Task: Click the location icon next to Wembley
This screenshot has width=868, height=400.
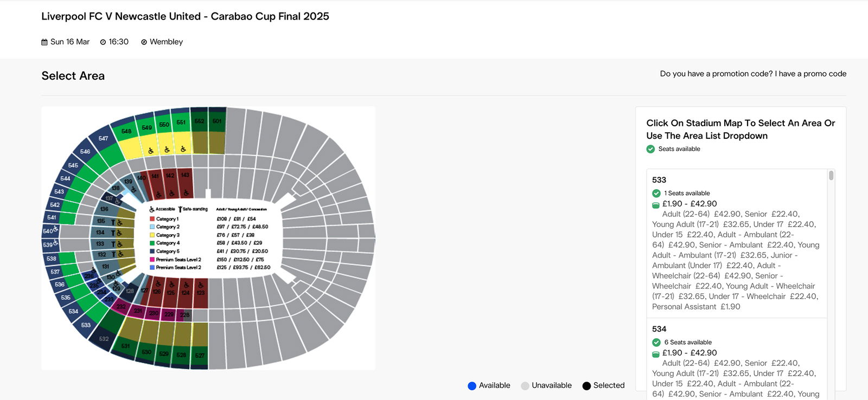Action: pos(143,42)
